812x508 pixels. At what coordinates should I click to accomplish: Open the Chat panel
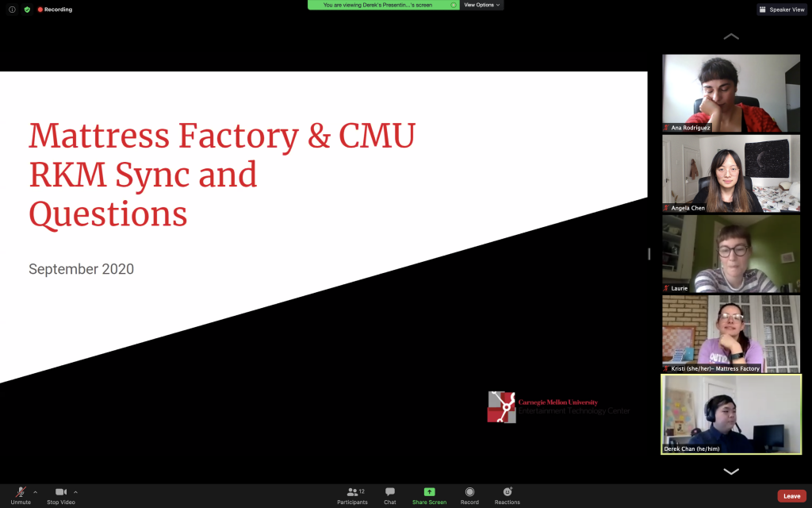coord(390,495)
